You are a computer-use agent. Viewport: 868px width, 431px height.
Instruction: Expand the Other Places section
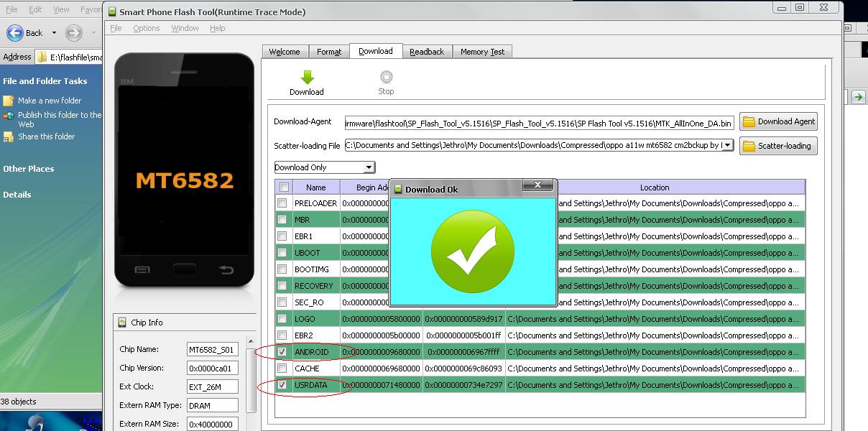click(29, 169)
